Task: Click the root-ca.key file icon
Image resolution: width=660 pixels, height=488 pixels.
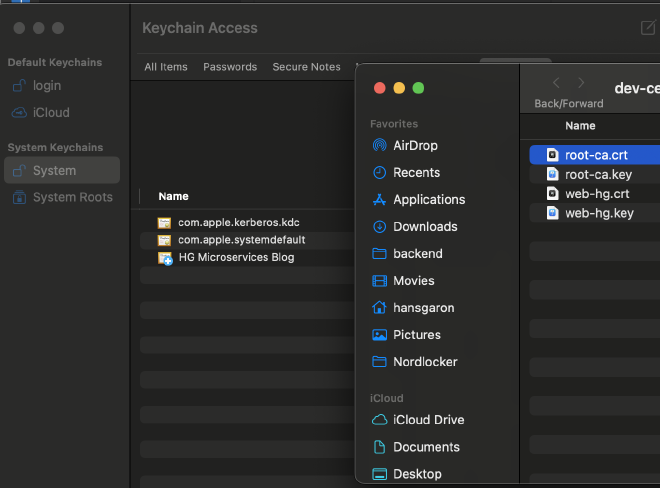Action: (552, 174)
